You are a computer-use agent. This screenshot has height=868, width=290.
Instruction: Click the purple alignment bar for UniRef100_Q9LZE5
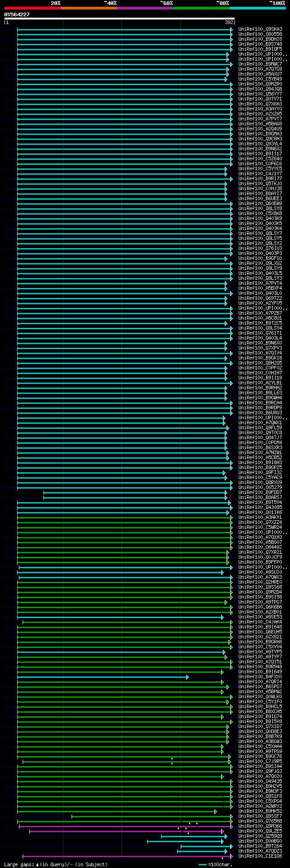click(126, 831)
